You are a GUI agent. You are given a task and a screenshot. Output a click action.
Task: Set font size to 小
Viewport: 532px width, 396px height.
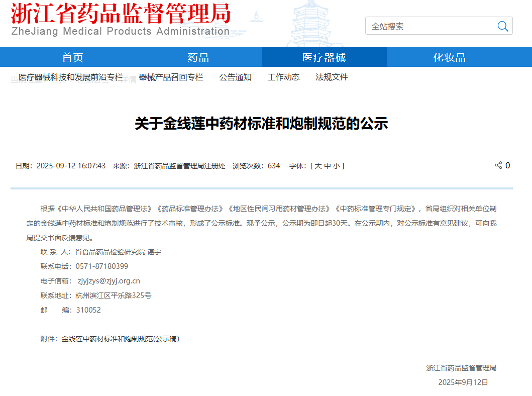[x=336, y=166]
